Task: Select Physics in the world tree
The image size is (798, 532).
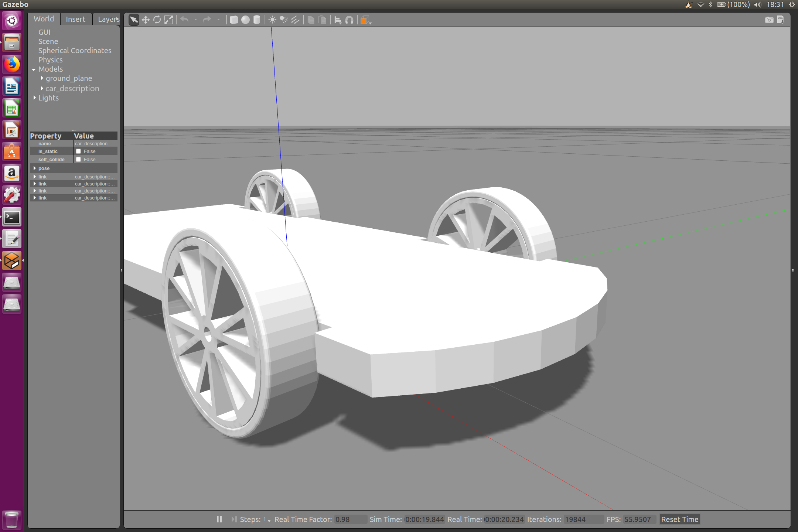Action: click(50, 60)
